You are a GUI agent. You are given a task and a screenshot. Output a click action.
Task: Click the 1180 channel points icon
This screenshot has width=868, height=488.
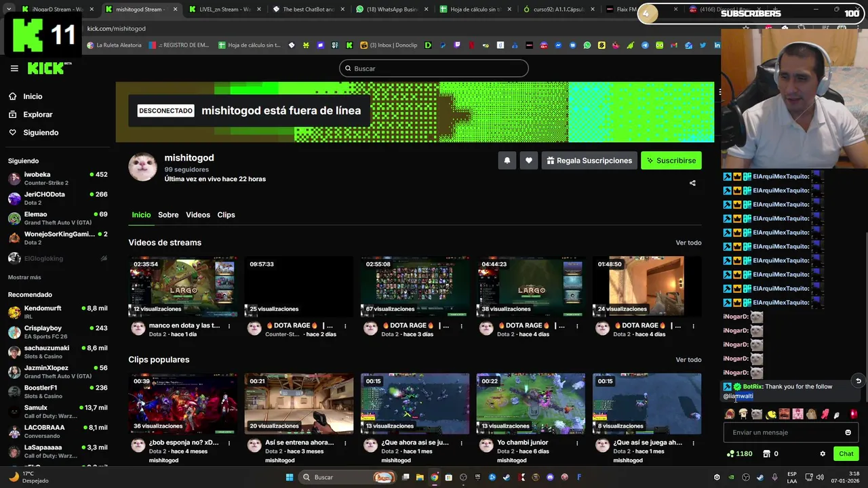pyautogui.click(x=730, y=454)
